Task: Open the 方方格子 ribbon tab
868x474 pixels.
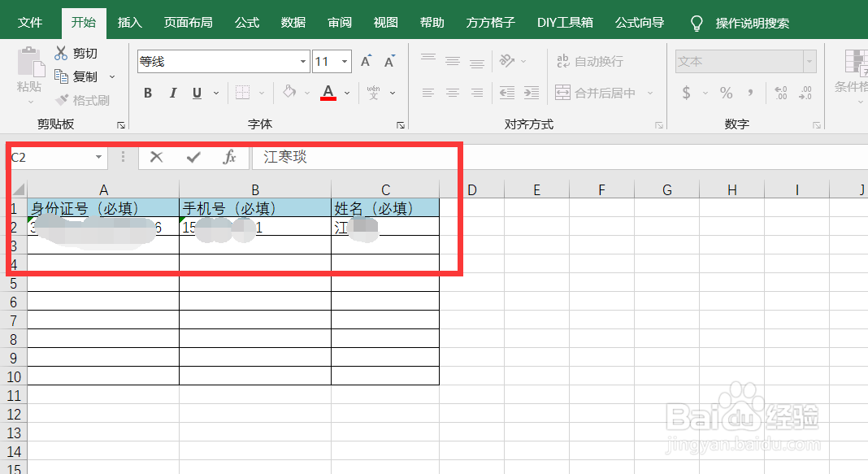Action: [x=490, y=22]
